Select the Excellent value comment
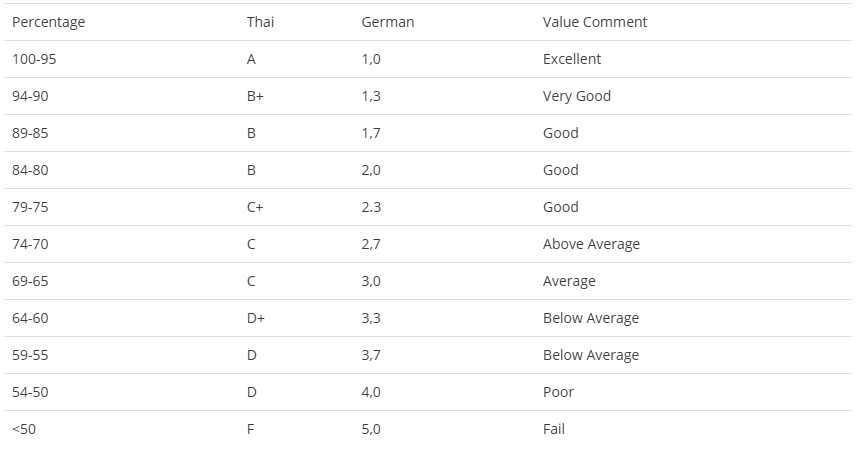 [x=572, y=59]
